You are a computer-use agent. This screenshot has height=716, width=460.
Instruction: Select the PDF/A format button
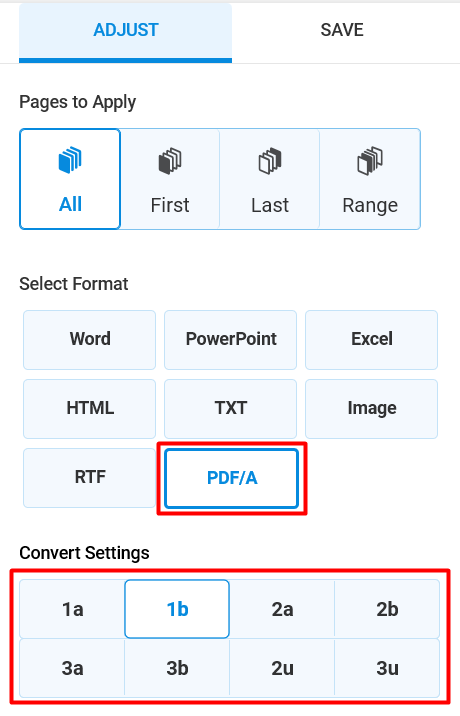pyautogui.click(x=232, y=478)
